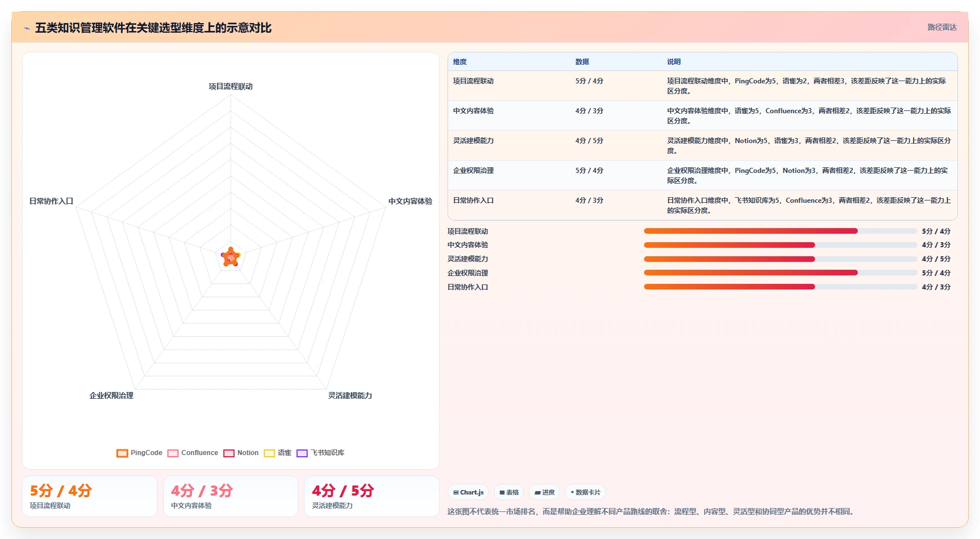Click description cell mentioning 语雀为5，Confluence为3
The width and height of the screenshot is (980, 539).
[x=809, y=116]
